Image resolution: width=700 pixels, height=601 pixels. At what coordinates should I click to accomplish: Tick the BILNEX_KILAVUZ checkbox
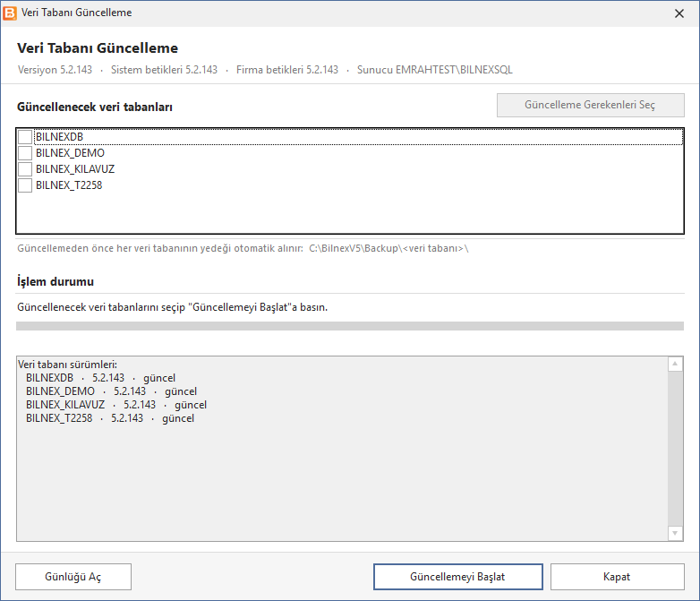click(x=25, y=169)
